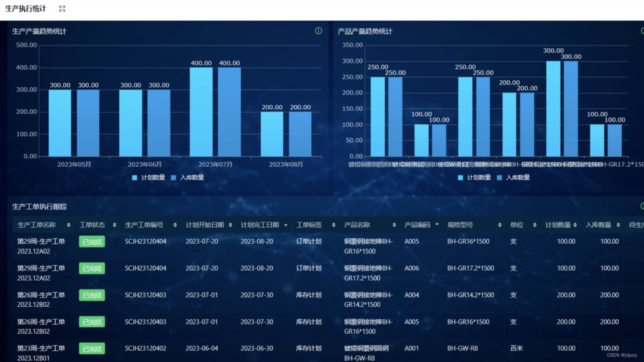Sort table by 产品编码 column
The height and width of the screenshot is (362, 644).
[x=437, y=224]
